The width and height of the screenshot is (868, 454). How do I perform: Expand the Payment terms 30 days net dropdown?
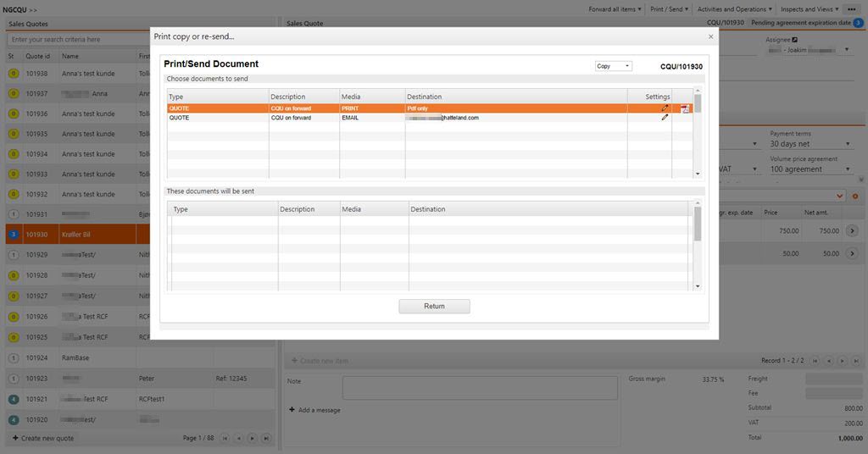coord(810,144)
